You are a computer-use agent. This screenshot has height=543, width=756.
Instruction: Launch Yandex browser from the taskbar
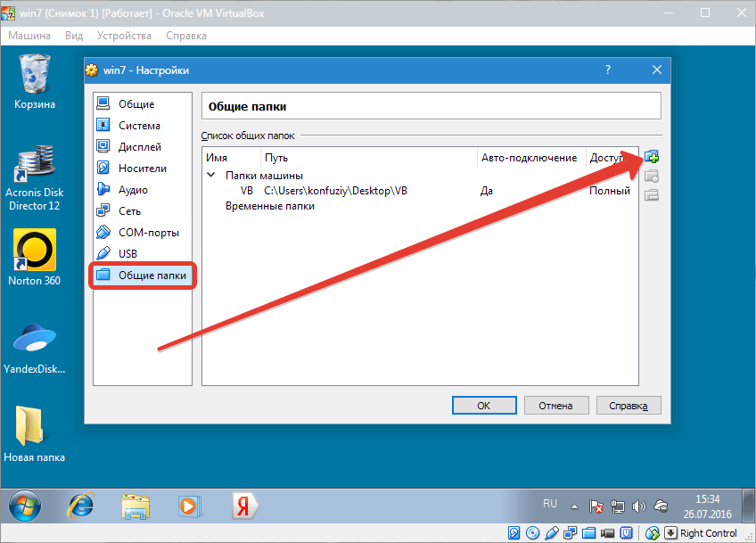point(245,506)
